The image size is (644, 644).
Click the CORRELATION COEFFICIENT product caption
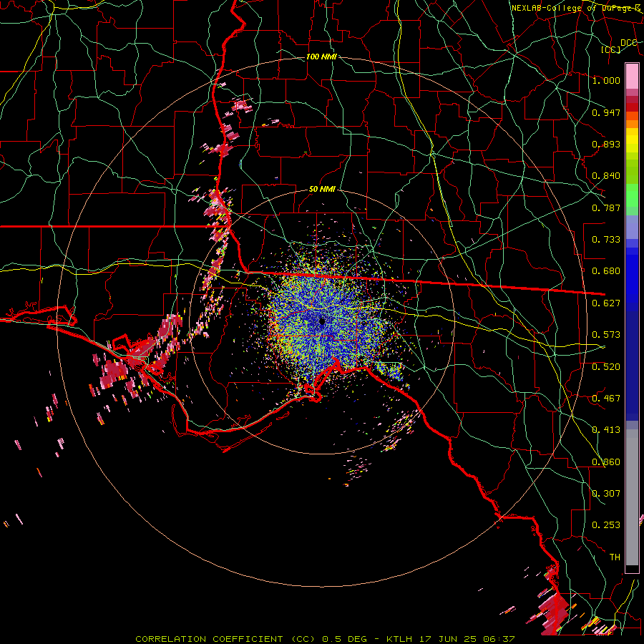click(x=225, y=639)
